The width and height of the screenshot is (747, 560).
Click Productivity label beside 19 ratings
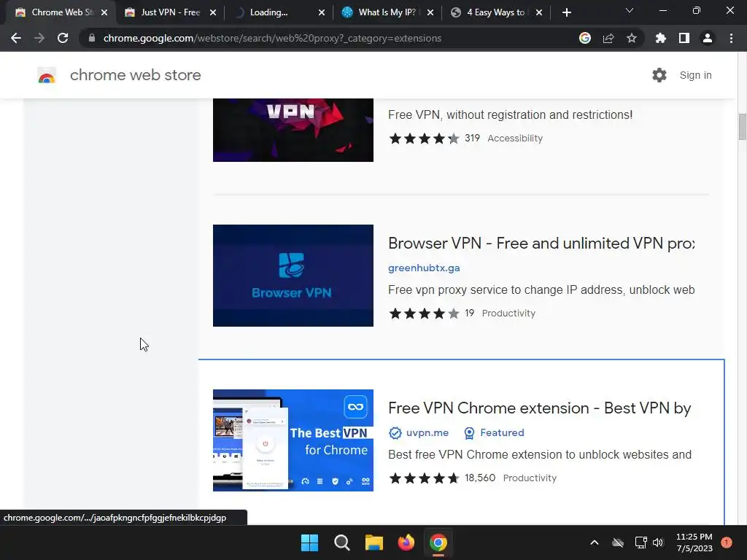(508, 314)
